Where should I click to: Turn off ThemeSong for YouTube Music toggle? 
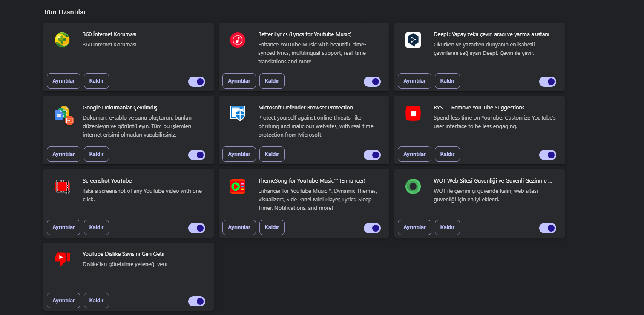coord(372,228)
